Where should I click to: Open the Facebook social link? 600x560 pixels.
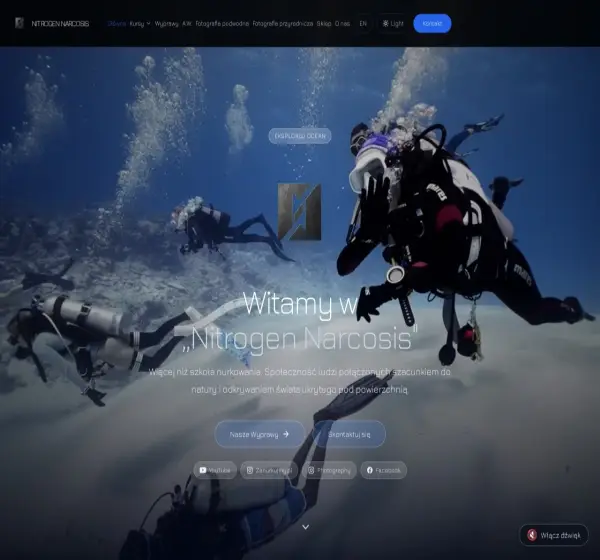[383, 470]
